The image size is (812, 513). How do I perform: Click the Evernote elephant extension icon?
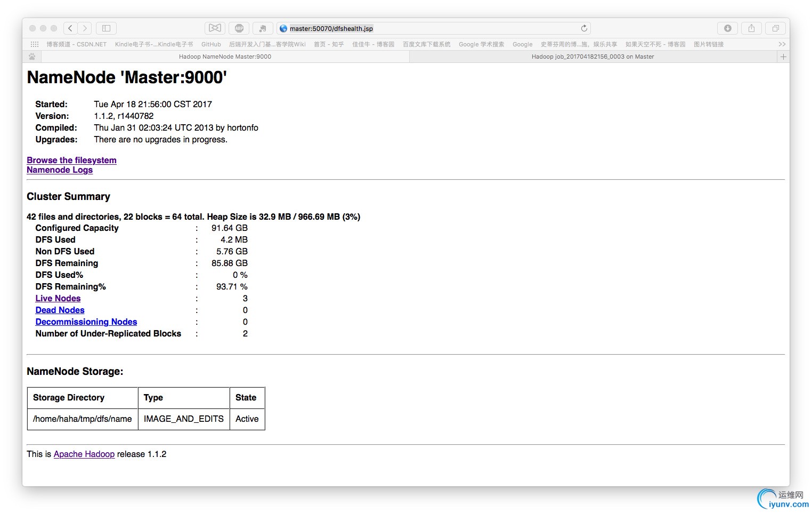point(263,28)
